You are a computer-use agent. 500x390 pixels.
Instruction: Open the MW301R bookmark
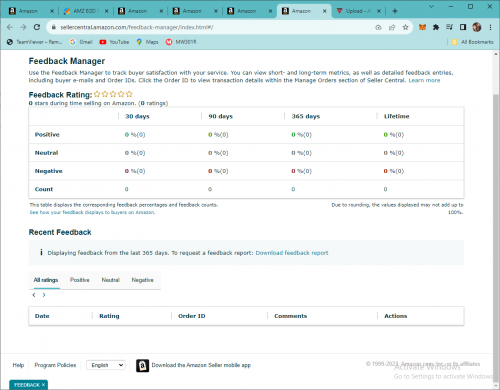[181, 42]
